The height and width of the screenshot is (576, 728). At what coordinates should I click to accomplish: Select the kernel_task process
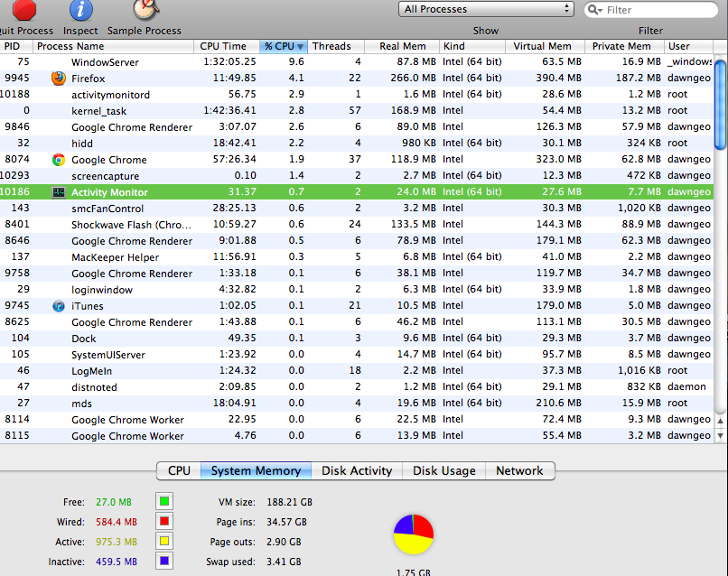[357, 110]
